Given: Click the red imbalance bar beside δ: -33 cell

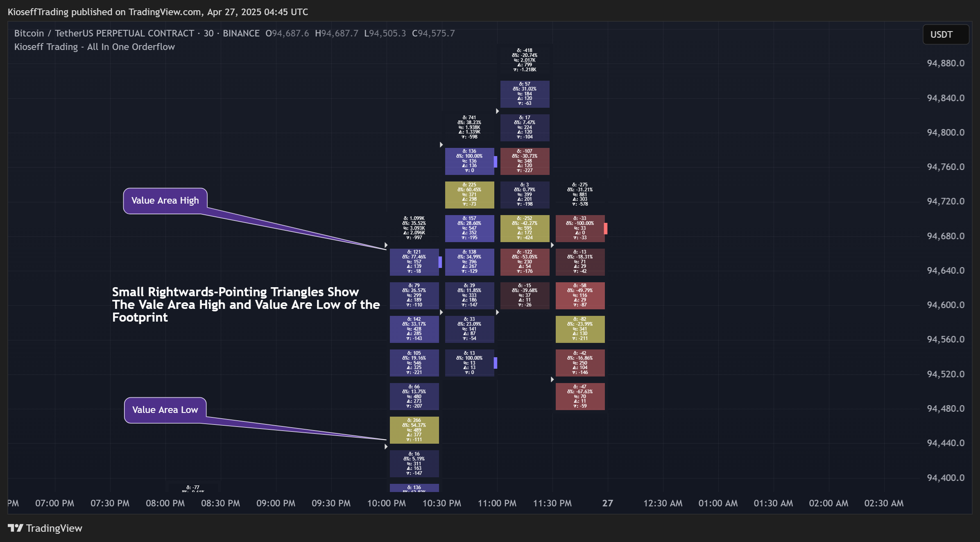Looking at the screenshot, I should coord(606,229).
